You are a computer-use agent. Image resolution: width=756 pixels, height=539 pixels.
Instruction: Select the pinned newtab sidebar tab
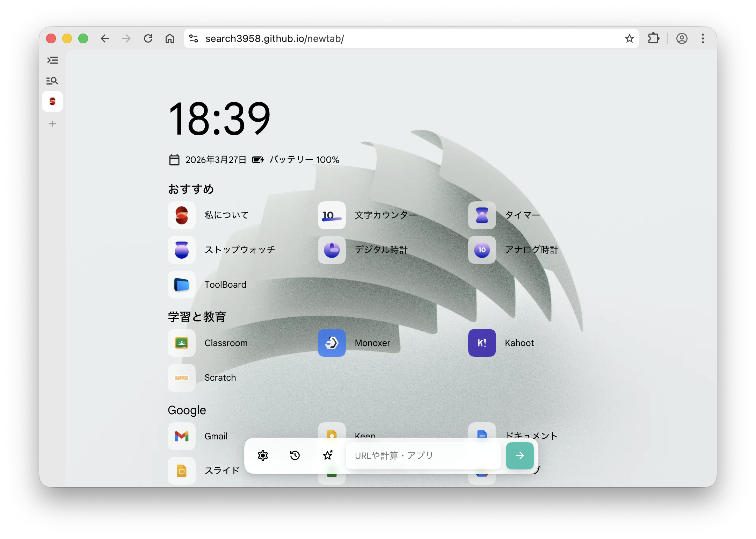[52, 101]
